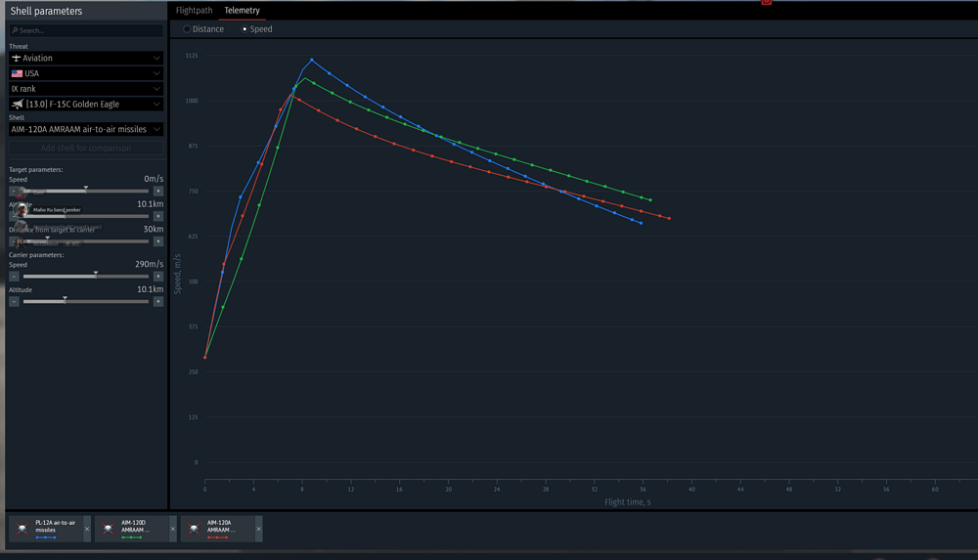Select the AIM-120D AMRAAM missile icon
This screenshot has height=560, width=978.
(x=108, y=528)
